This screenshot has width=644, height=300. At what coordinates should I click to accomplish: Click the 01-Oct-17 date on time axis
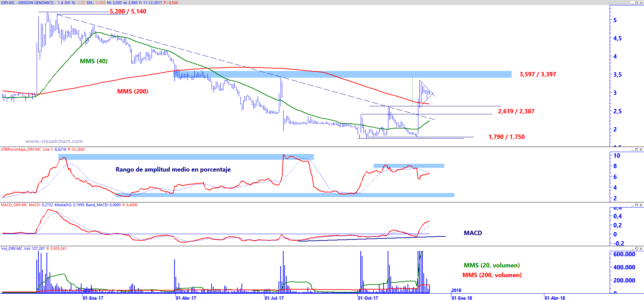pyautogui.click(x=368, y=298)
